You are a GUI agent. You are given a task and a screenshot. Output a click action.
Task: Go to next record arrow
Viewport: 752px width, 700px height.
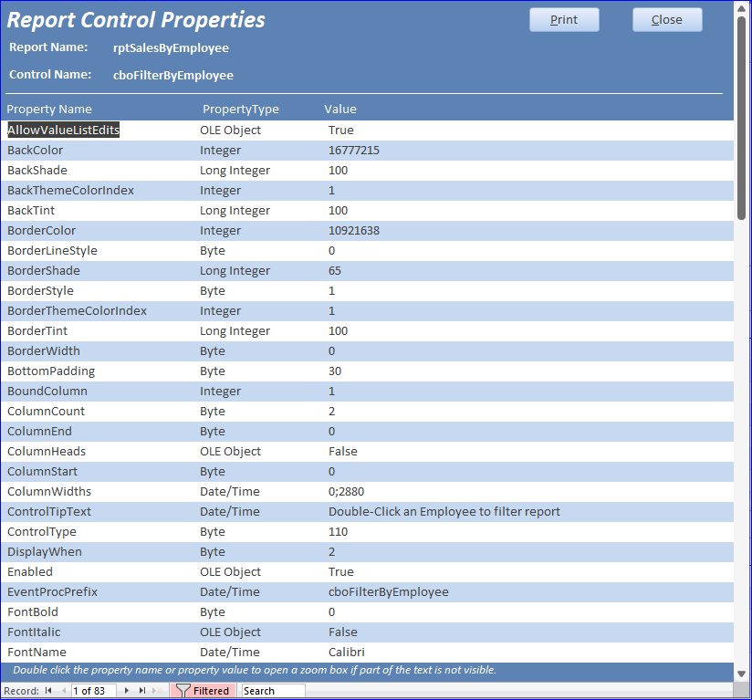[x=127, y=690]
